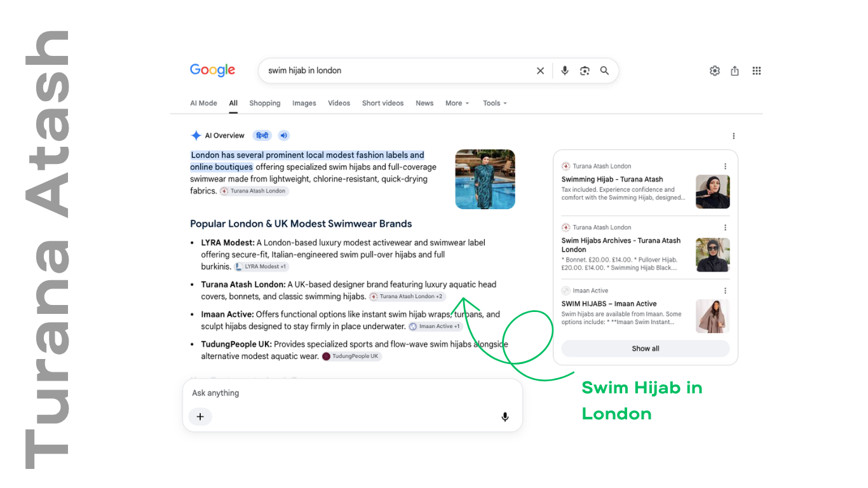
Task: Click Turana Atash London citation chip after 'fabrics.'
Action: coord(254,191)
